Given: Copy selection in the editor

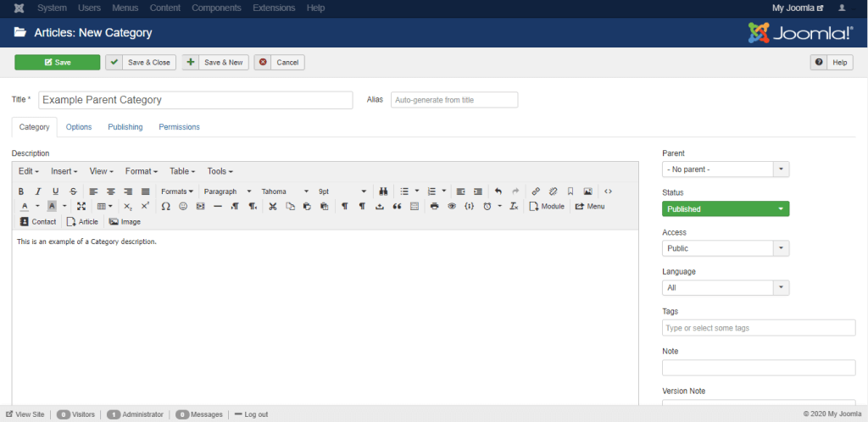Looking at the screenshot, I should (290, 206).
